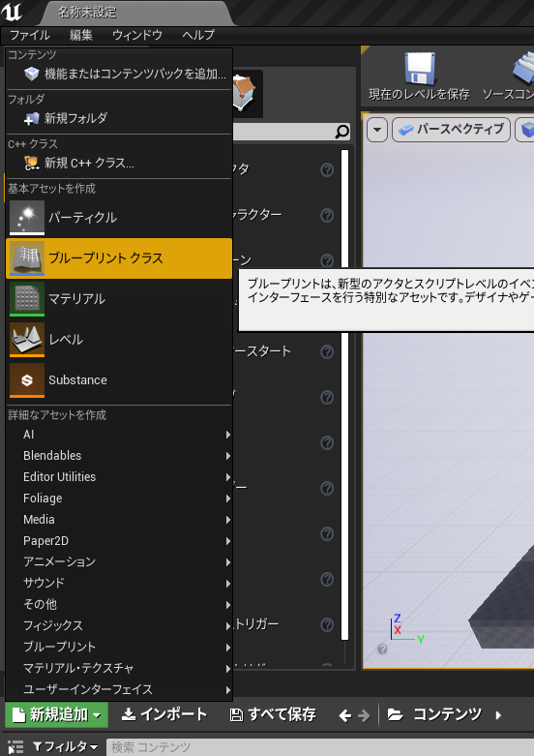The width and height of the screenshot is (534, 756).
Task: Click the ソースコントロール toolbar icon
Action: pyautogui.click(x=523, y=69)
